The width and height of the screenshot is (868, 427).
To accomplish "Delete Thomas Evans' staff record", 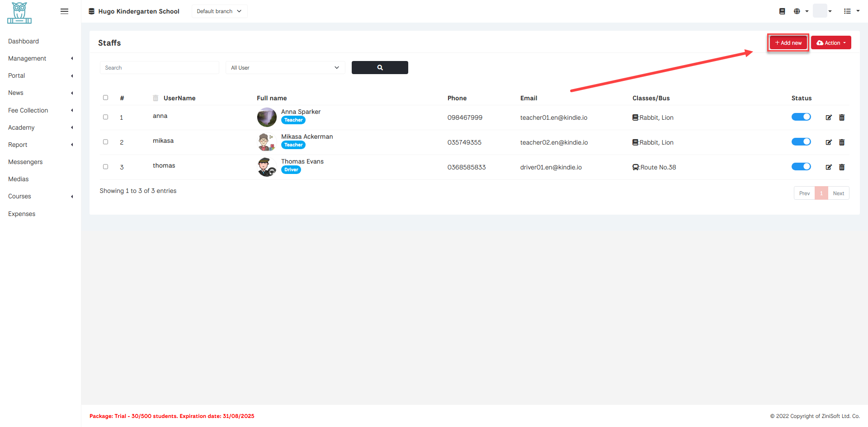I will (841, 167).
